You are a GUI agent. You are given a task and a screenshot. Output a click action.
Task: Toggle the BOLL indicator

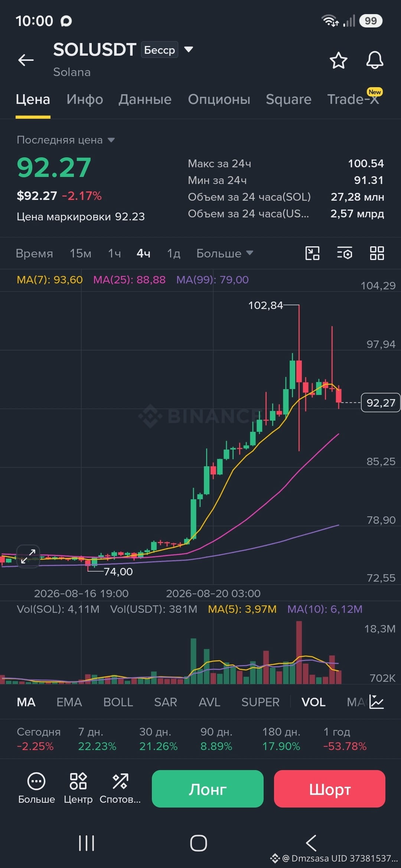tap(118, 702)
